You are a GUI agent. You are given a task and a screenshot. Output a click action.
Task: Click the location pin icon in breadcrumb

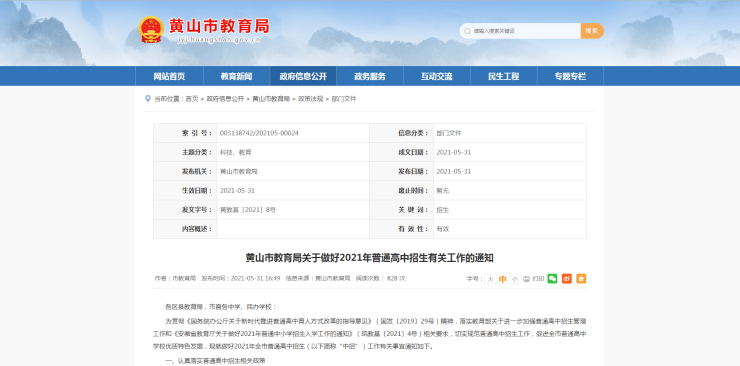click(148, 99)
